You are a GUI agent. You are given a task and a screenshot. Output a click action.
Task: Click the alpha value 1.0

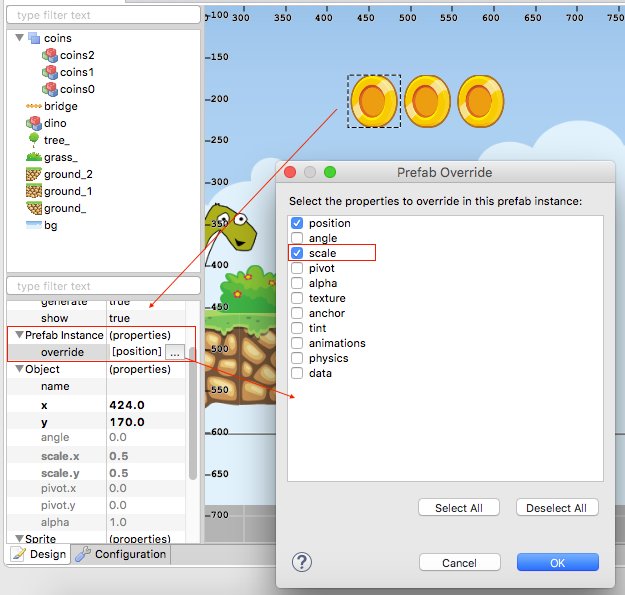tap(118, 522)
